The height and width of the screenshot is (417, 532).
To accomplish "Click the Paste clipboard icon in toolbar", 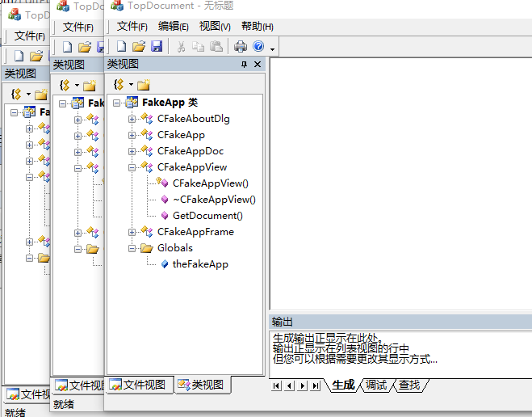I will tap(216, 47).
